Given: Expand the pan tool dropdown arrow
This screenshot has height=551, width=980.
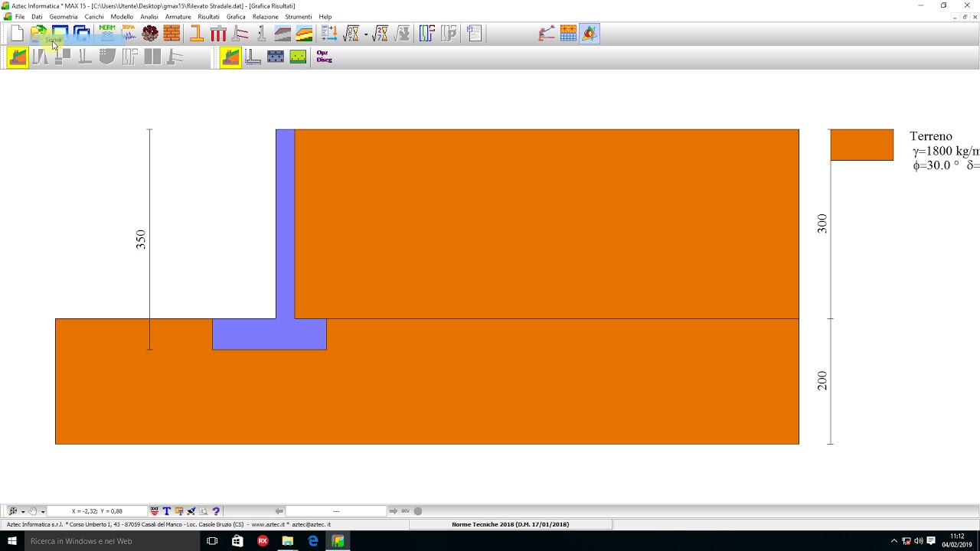Looking at the screenshot, I should 43,512.
